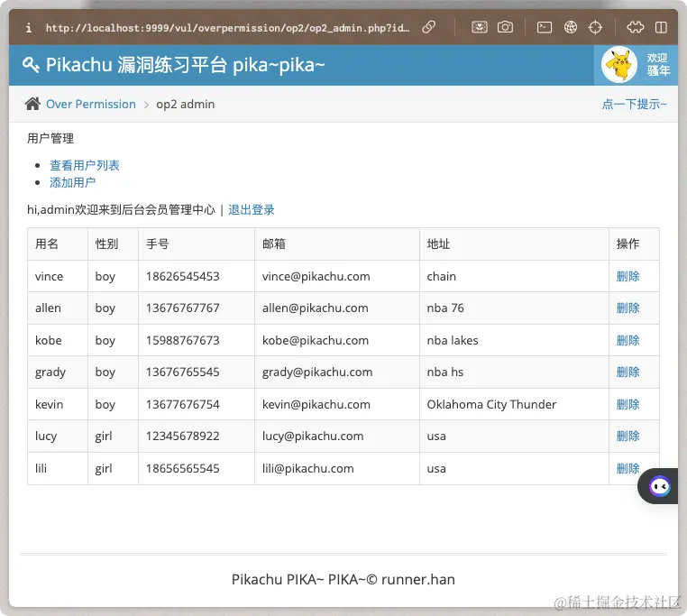Open the 查看用户列表 link
This screenshot has width=687, height=616.
(85, 165)
